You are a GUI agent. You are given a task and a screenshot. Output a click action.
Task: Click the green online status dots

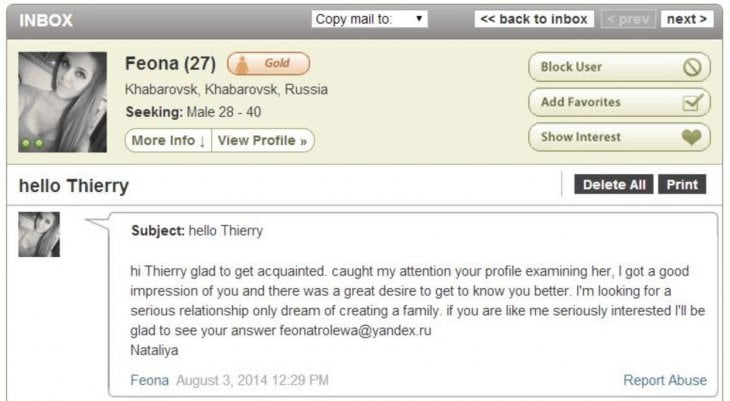[x=33, y=143]
